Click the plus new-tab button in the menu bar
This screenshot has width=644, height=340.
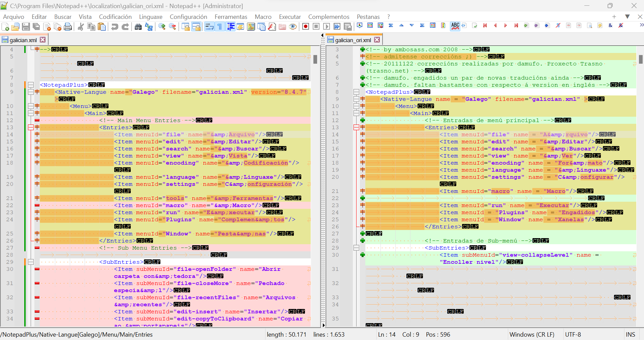pos(614,17)
